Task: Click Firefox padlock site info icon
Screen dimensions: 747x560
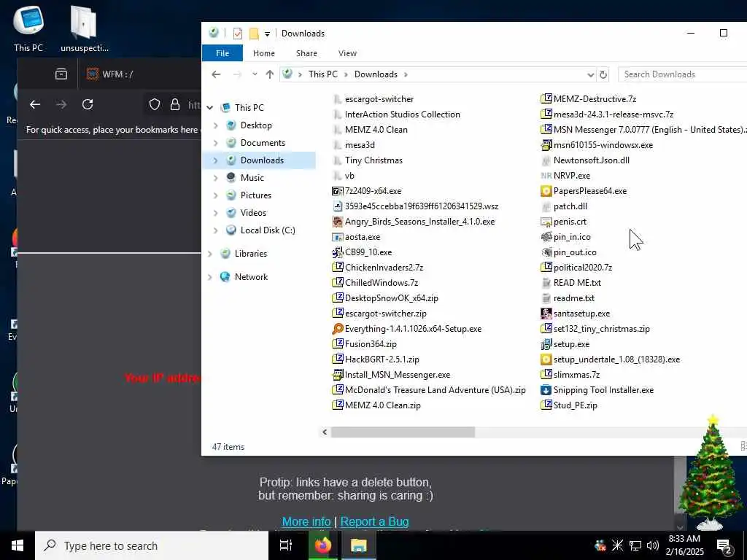Action: point(175,104)
